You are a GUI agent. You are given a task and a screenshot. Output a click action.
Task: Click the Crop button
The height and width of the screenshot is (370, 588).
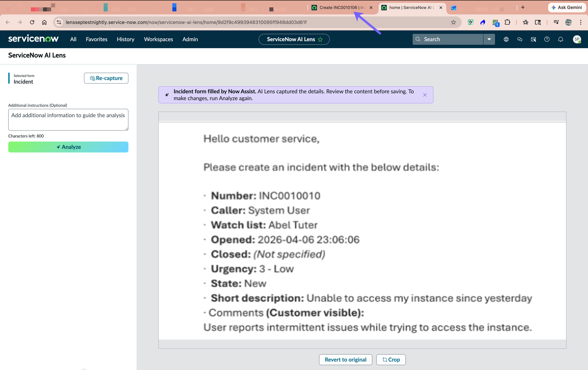[x=391, y=360]
